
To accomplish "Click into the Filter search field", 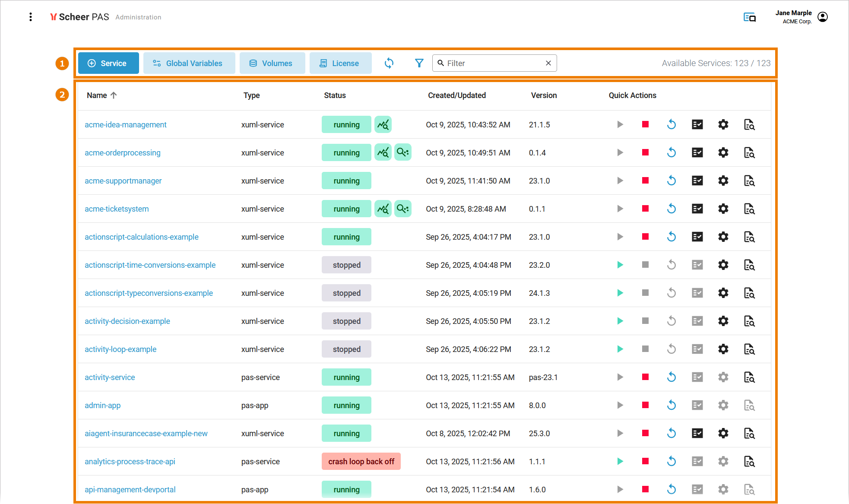I will tap(492, 63).
